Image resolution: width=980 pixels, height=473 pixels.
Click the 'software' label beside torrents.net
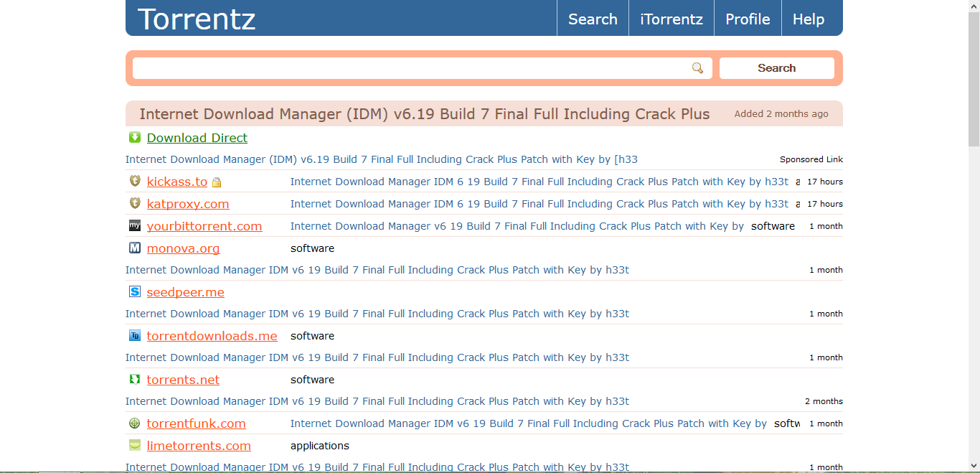click(312, 380)
